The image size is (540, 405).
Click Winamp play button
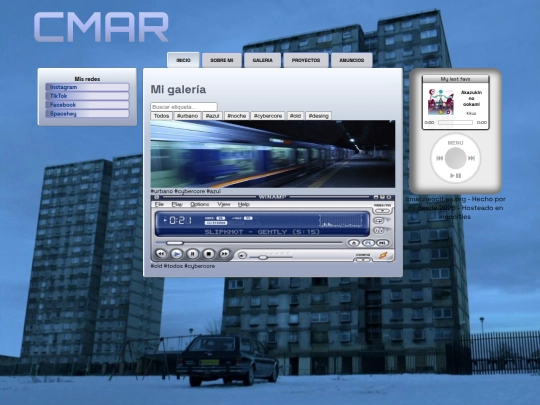click(x=177, y=254)
